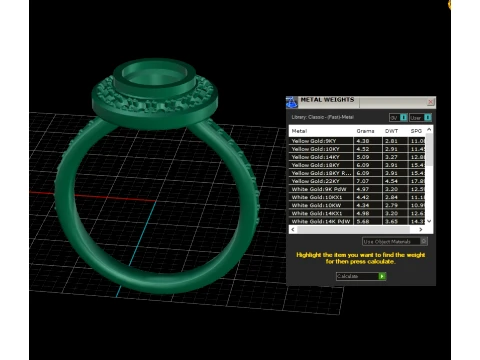Click SPG value in White Gold:9K PdW row
Viewport: 480px width, 360px height.
tap(418, 189)
